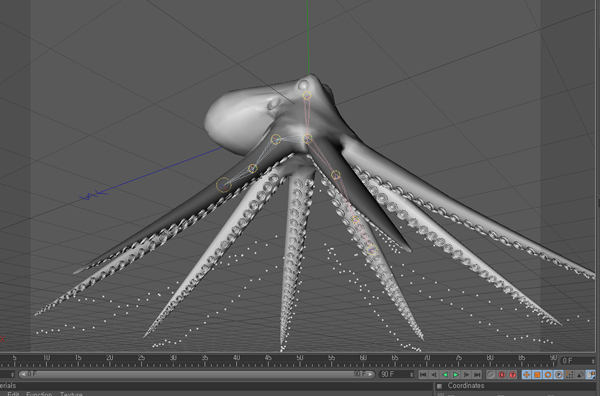Select the joint circle on octopus head

coord(307,95)
